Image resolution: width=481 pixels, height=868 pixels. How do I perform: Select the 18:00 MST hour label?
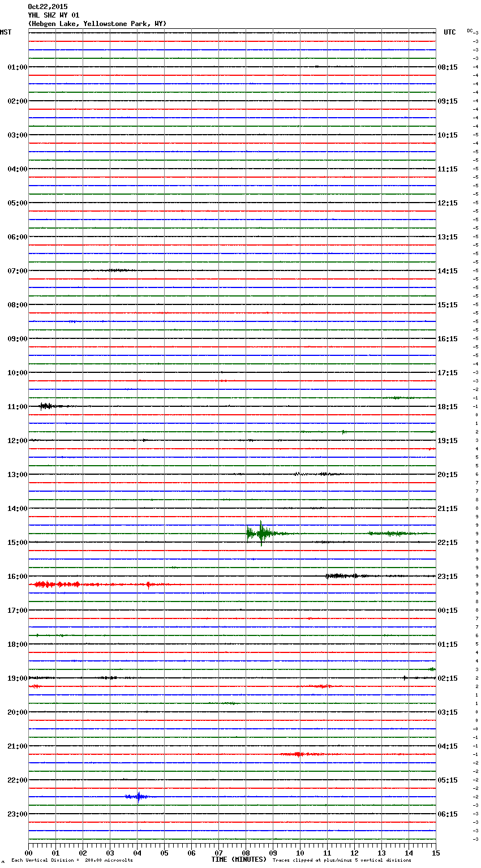(18, 644)
